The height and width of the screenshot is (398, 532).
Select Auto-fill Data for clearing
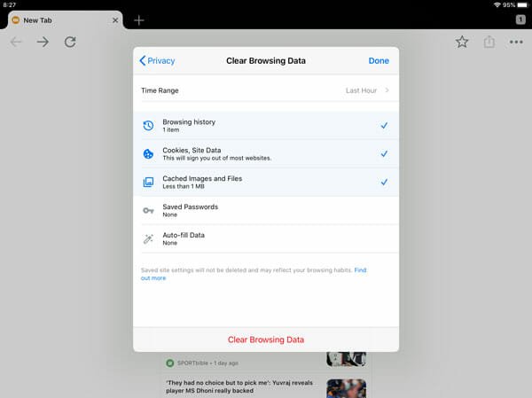(x=265, y=238)
